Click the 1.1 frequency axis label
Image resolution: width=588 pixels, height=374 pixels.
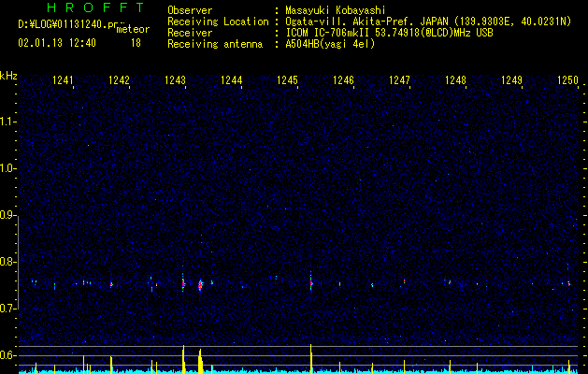8,122
